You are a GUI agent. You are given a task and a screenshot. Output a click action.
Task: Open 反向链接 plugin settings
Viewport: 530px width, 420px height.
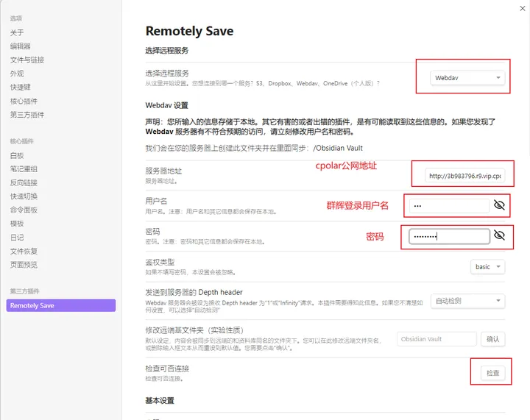point(24,182)
